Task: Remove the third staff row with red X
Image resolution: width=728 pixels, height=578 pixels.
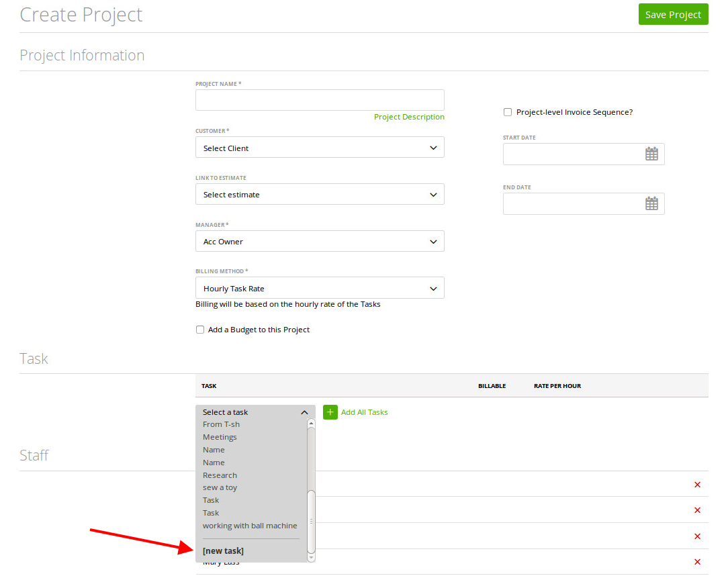Action: coord(697,536)
